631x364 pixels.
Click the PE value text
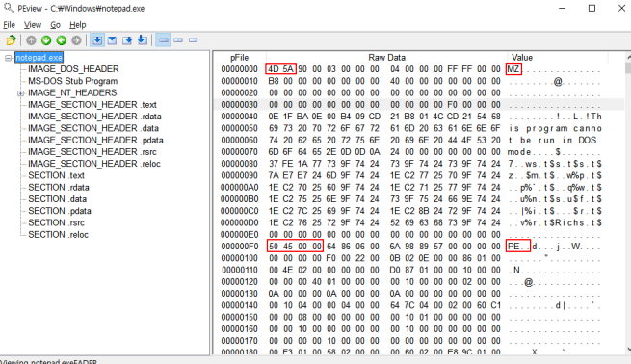(x=517, y=247)
